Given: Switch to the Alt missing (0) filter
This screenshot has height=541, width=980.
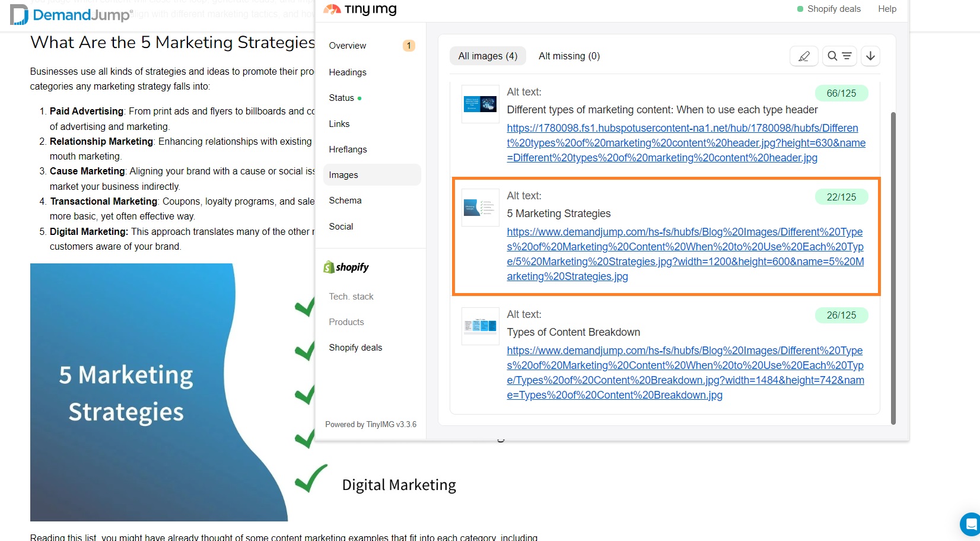Looking at the screenshot, I should [568, 55].
